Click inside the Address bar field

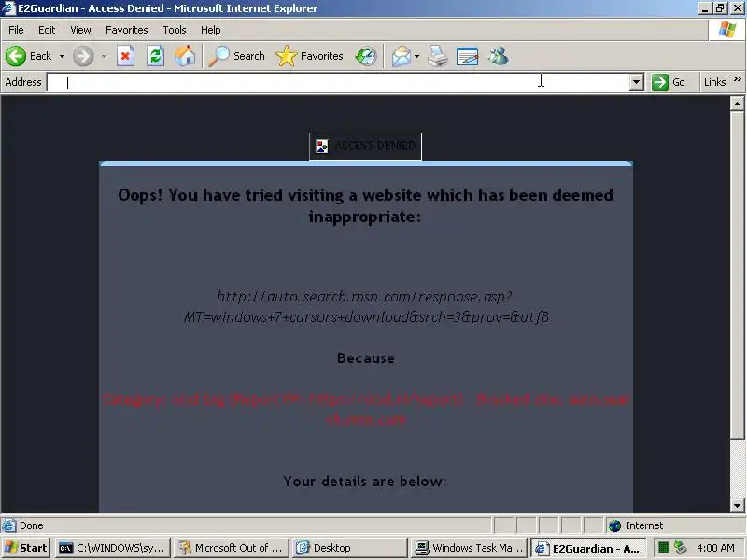click(x=338, y=82)
